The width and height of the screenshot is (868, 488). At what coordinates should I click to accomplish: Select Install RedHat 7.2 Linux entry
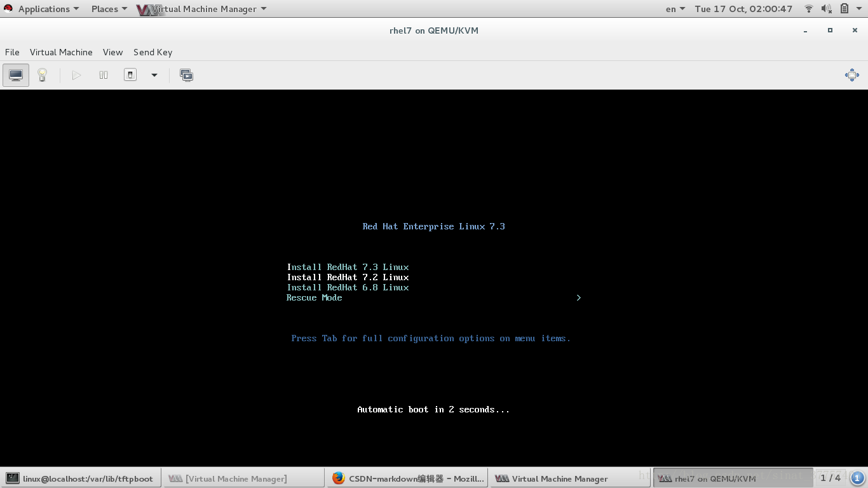tap(348, 277)
